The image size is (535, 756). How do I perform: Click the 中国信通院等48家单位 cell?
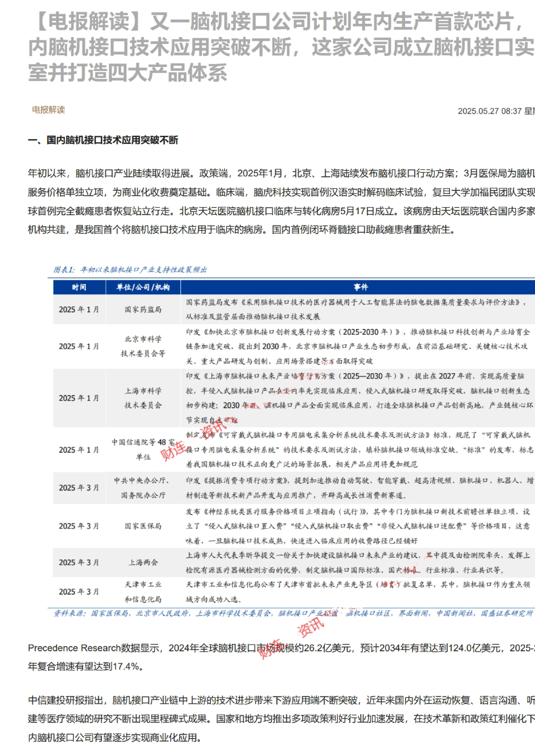pyautogui.click(x=143, y=450)
